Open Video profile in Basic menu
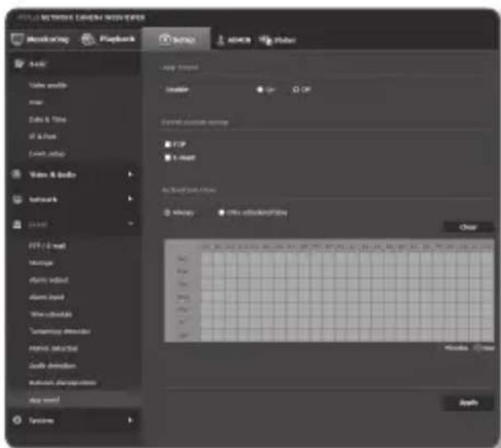Viewport: 501px width, 448px height. (48, 85)
